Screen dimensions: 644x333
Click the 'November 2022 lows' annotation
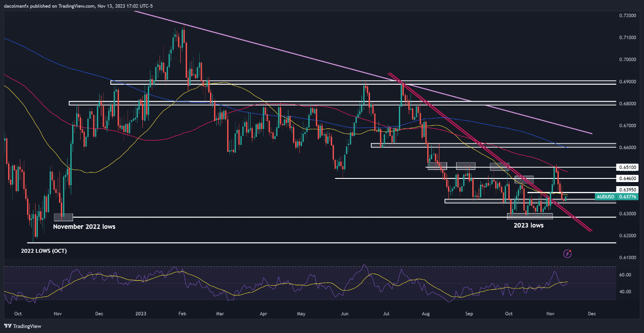click(84, 227)
